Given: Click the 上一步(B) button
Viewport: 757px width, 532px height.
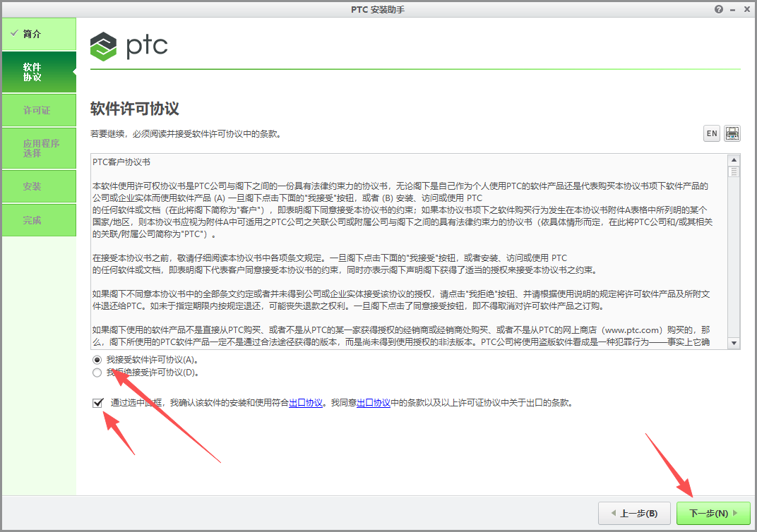Looking at the screenshot, I should (633, 514).
